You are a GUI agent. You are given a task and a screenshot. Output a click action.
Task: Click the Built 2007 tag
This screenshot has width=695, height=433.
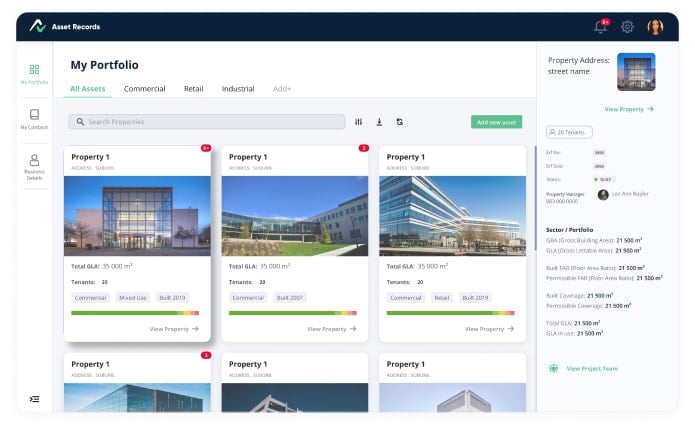[x=290, y=298]
